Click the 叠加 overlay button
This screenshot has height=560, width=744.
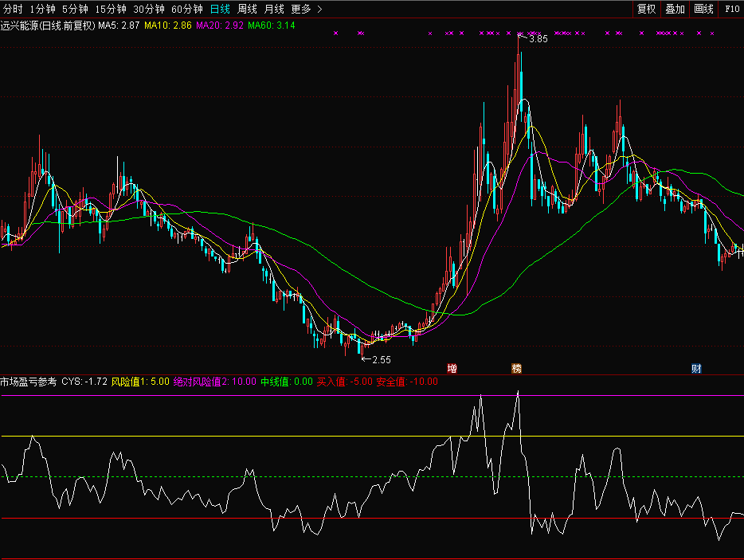pyautogui.click(x=675, y=9)
